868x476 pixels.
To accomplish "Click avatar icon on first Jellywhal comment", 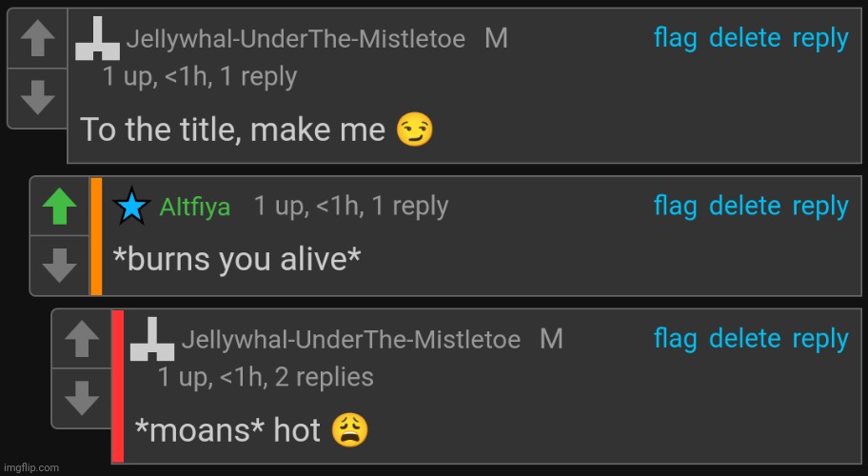I will point(98,39).
